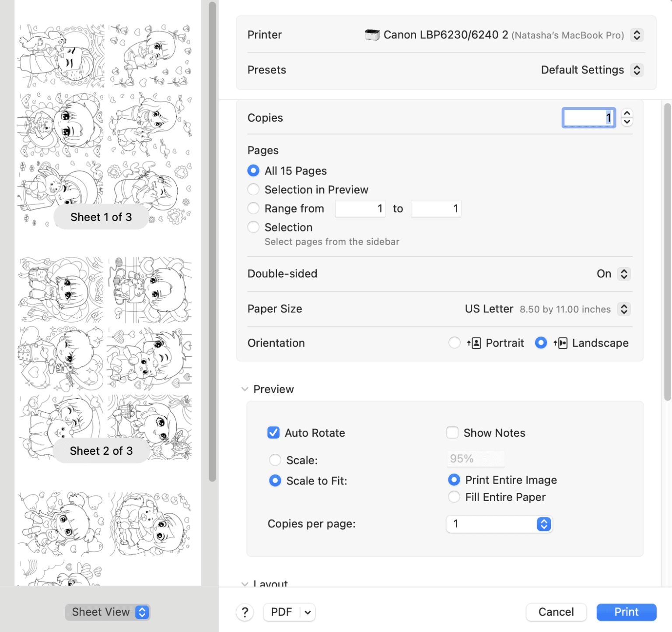Click the preview sidebar scrollbar

213,242
